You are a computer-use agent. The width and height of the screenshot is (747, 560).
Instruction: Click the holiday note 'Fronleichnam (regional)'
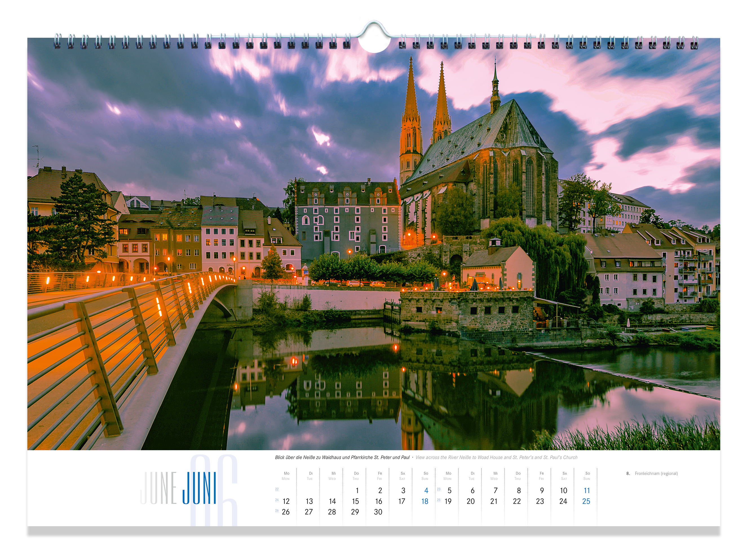click(656, 474)
